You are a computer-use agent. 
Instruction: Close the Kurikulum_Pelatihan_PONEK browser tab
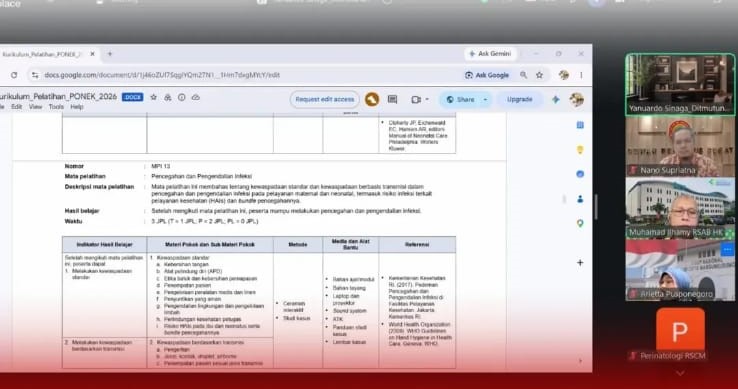tap(92, 54)
